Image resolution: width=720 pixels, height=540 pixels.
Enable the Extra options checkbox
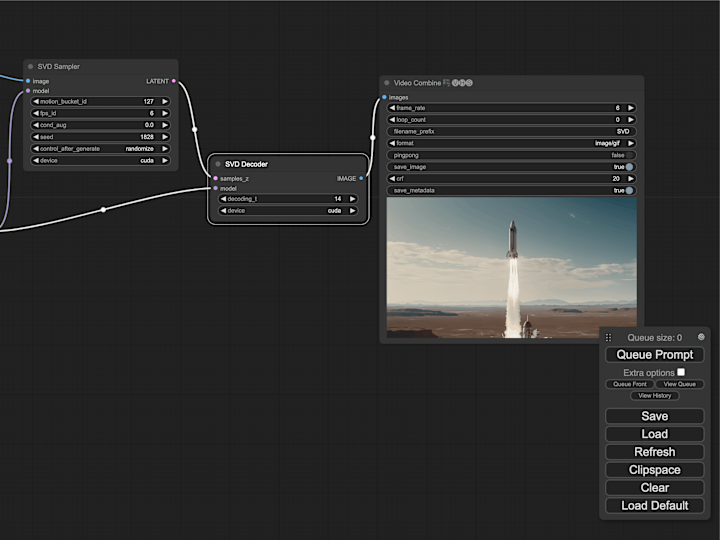(681, 372)
